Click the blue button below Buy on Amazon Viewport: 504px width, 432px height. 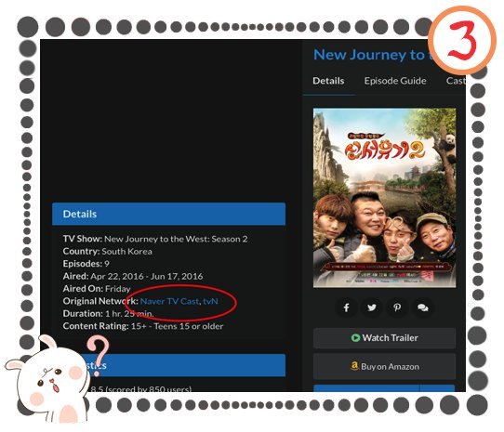pyautogui.click(x=384, y=388)
